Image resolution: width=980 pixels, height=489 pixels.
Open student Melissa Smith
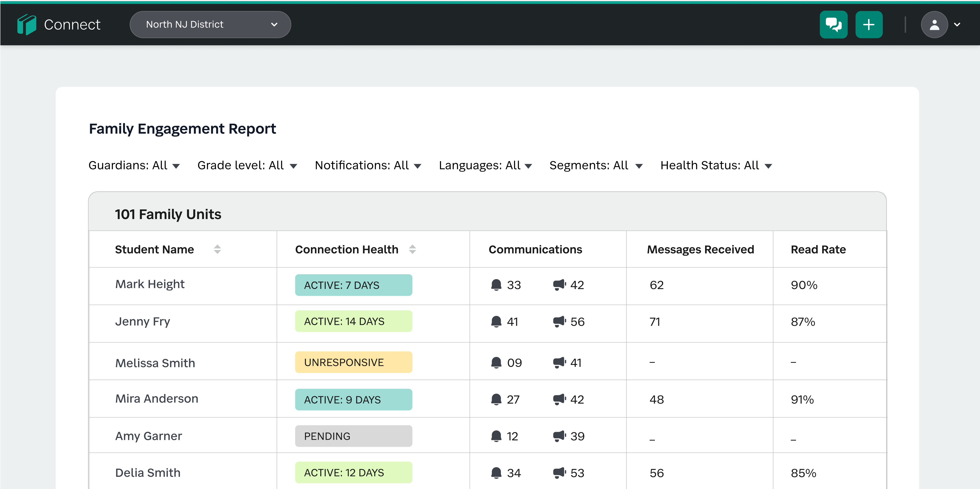155,363
